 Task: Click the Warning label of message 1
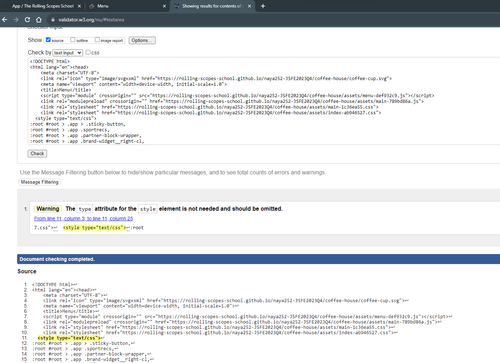click(x=48, y=209)
